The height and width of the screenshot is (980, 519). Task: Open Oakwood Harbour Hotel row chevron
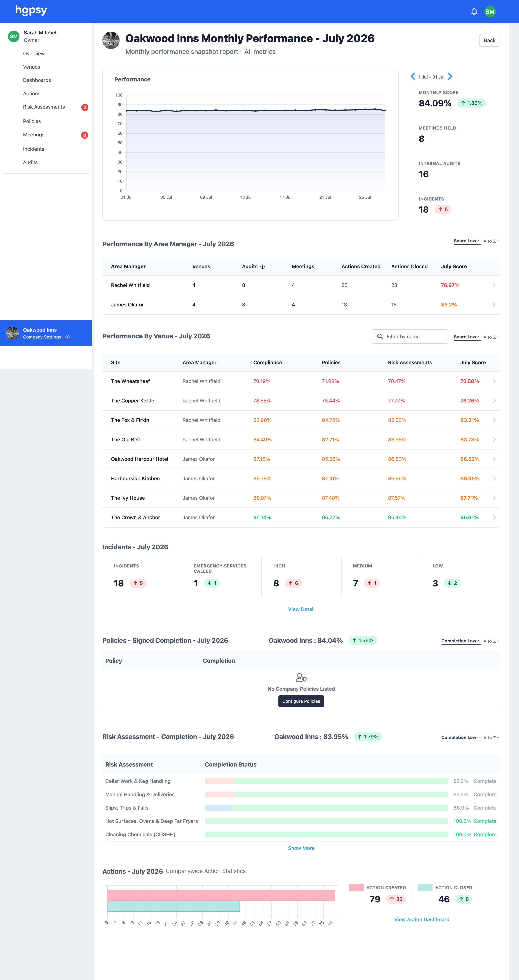(494, 459)
